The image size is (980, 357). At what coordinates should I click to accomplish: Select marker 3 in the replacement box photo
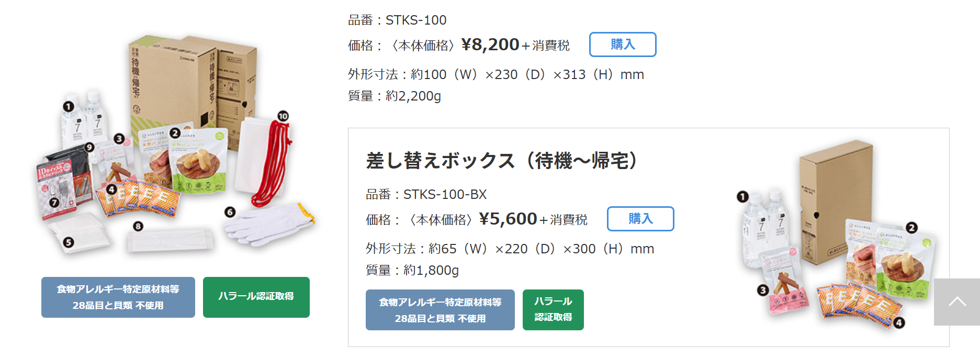[x=762, y=290]
